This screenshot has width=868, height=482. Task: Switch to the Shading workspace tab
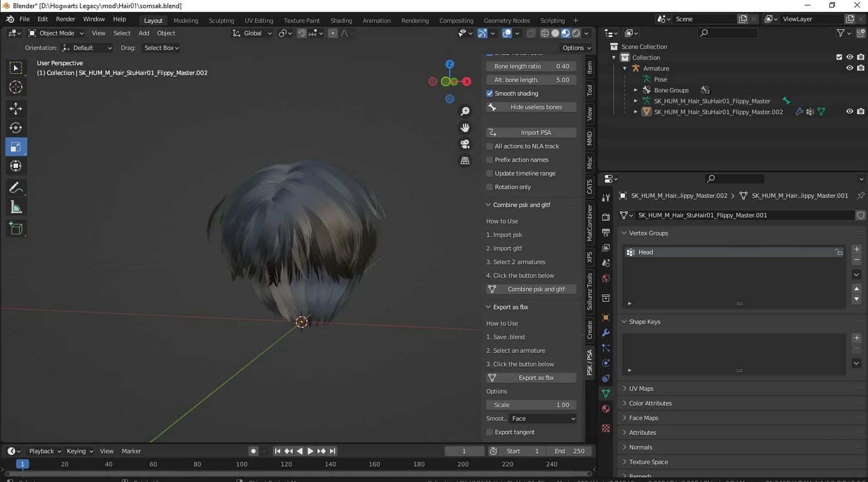click(x=341, y=20)
